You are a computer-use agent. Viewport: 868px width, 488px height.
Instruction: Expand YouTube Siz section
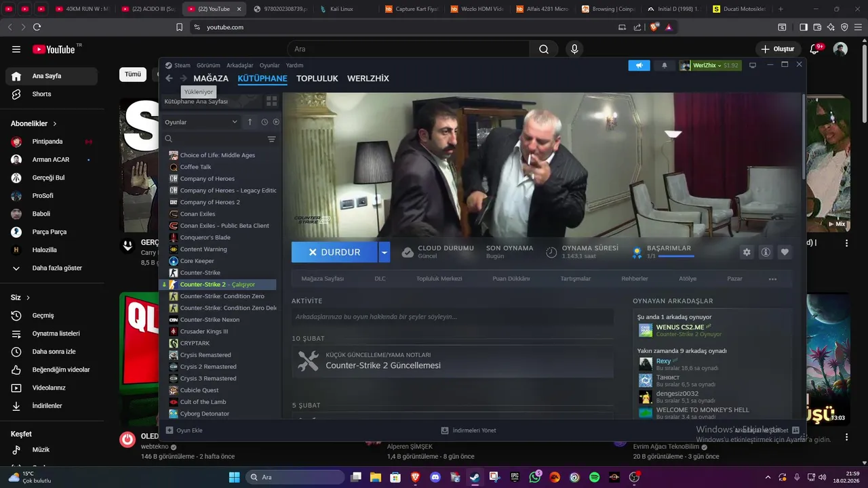pyautogui.click(x=20, y=298)
